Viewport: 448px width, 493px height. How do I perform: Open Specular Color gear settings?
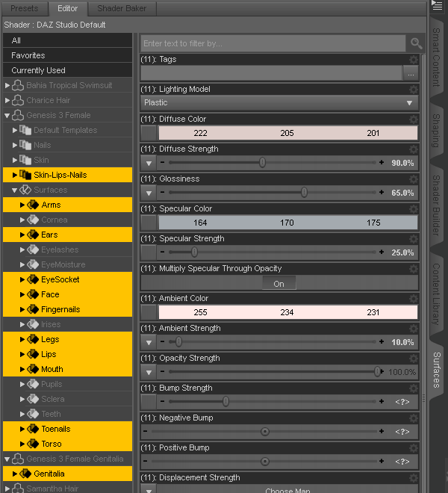pos(414,208)
